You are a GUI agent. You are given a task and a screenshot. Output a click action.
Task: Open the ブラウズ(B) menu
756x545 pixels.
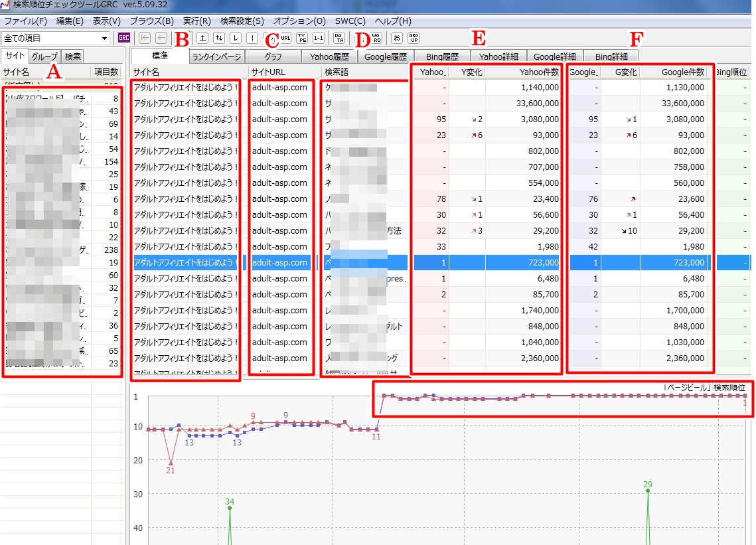point(152,21)
